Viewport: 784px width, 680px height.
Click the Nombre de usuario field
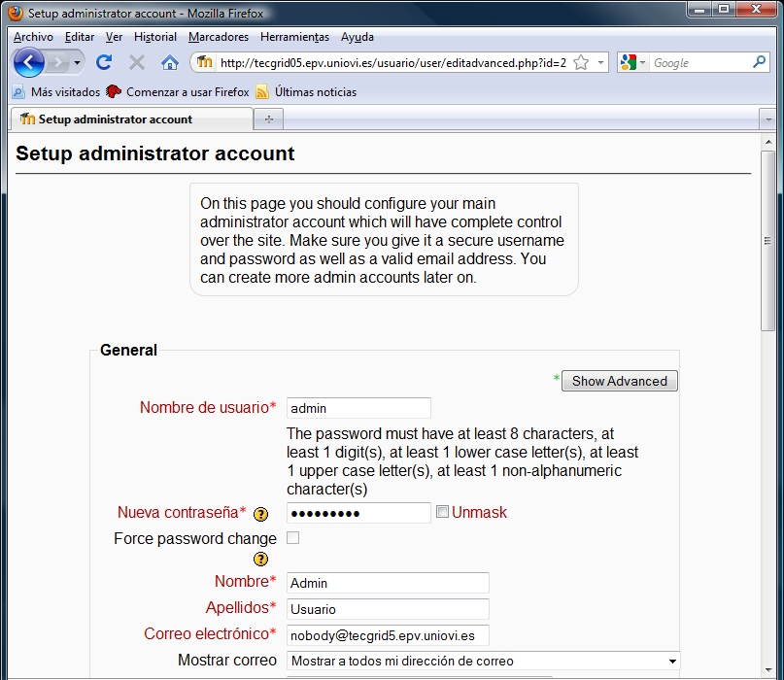coord(358,408)
